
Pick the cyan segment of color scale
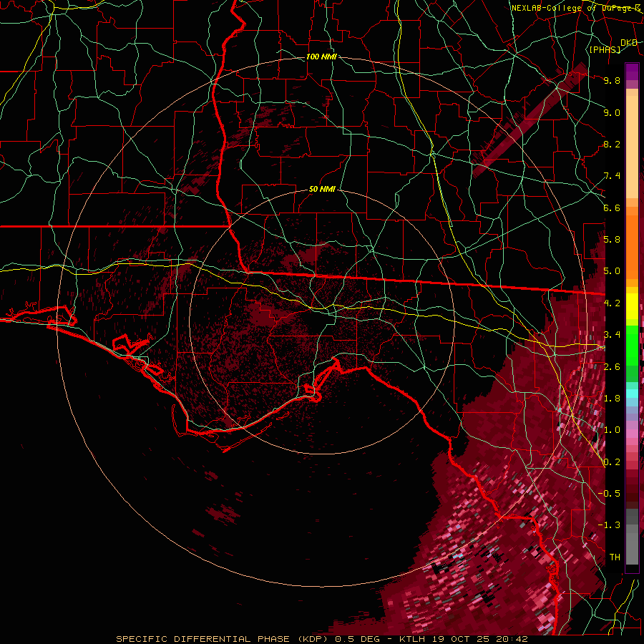tap(632, 393)
